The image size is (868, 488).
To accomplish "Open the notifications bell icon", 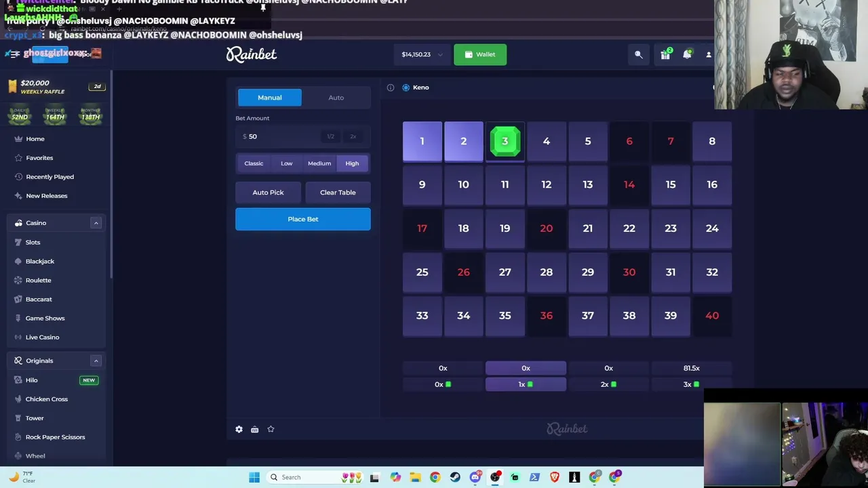I will pyautogui.click(x=687, y=54).
